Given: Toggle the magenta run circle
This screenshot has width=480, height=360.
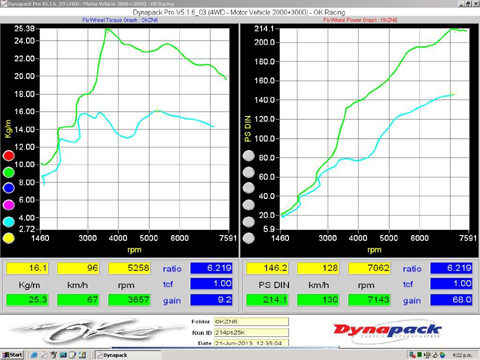Looking at the screenshot, I should 9,205.
